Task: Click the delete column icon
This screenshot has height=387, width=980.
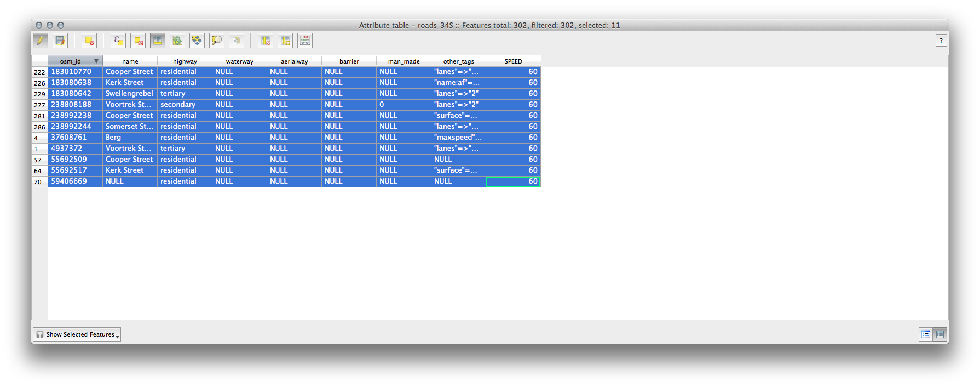Action: point(266,41)
